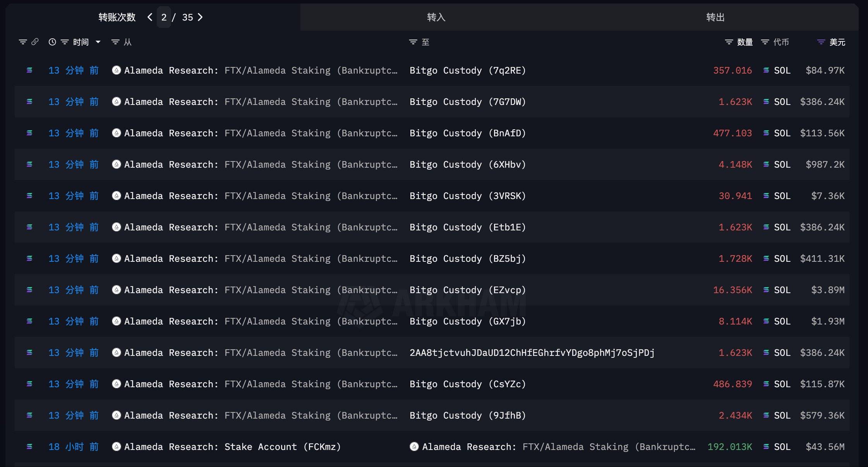Click the clock icon beside 时间
Image resolution: width=868 pixels, height=467 pixels.
[x=52, y=42]
